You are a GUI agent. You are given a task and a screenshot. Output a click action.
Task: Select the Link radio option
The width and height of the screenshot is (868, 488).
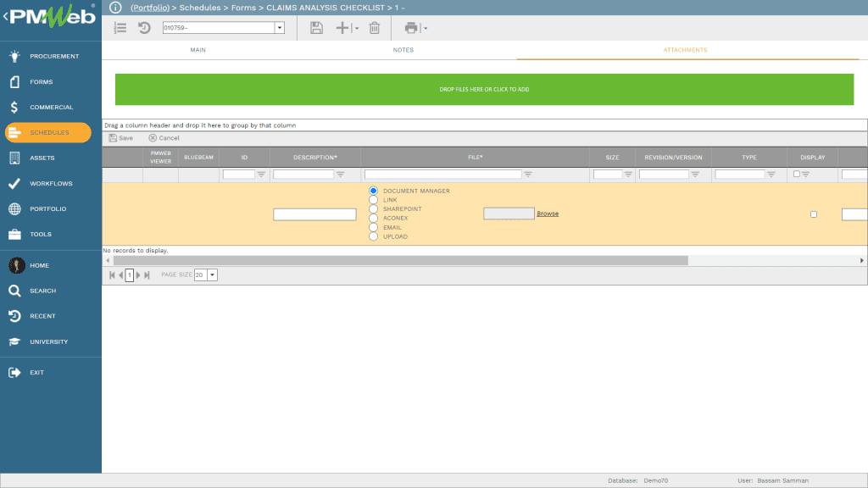pyautogui.click(x=373, y=200)
